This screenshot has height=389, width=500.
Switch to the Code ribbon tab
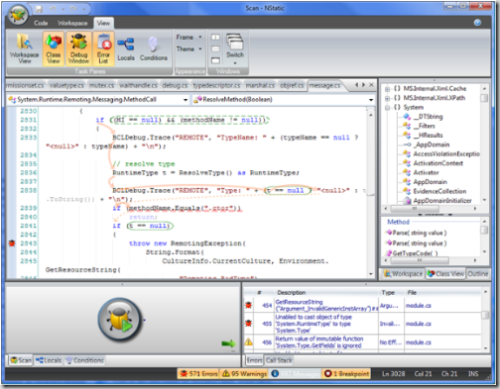click(41, 23)
